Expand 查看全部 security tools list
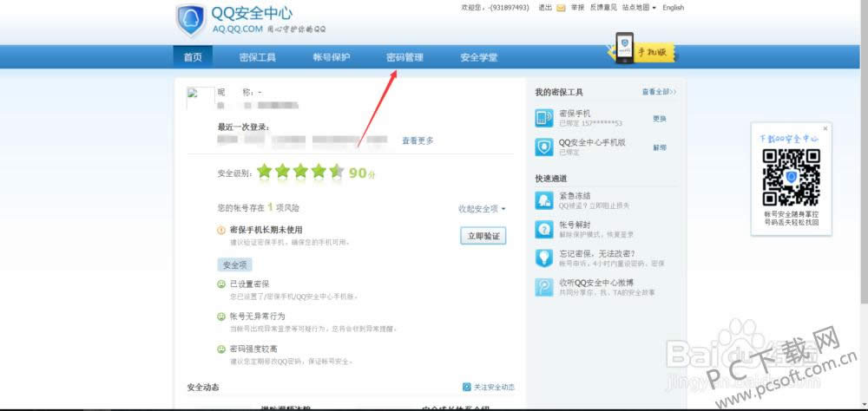This screenshot has width=868, height=411. click(x=659, y=92)
